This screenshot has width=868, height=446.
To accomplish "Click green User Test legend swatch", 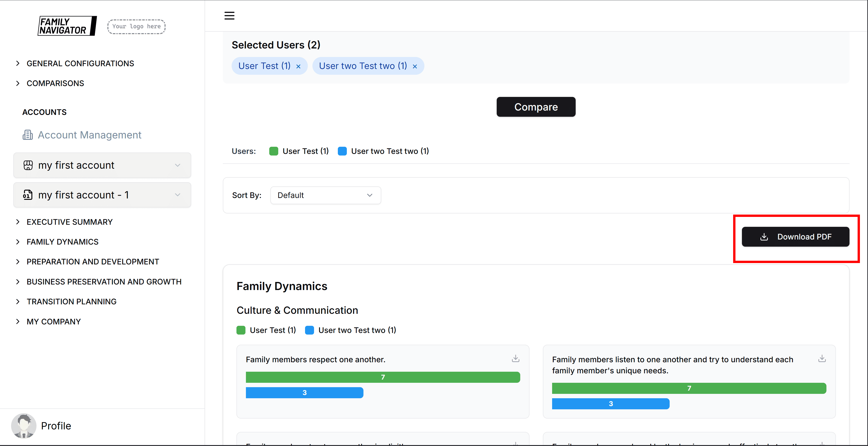I will click(274, 151).
